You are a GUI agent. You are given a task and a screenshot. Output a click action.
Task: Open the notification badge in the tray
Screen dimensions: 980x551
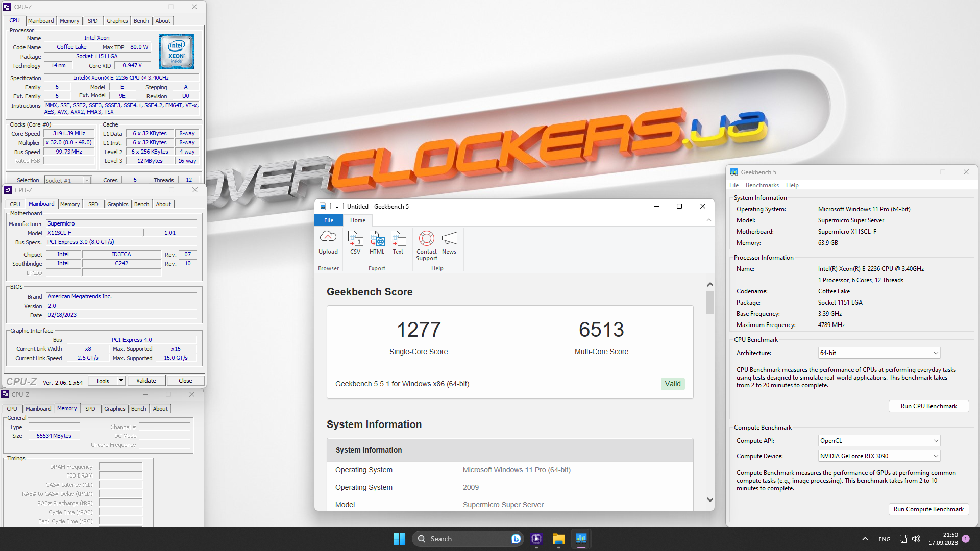coord(966,539)
